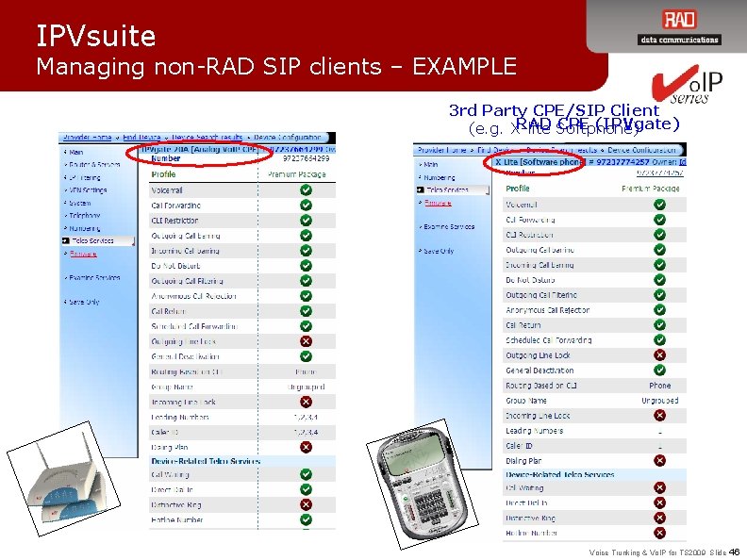This screenshot has width=747, height=560.
Task: Click Premium Package value in IPVgate panel
Action: (297, 174)
